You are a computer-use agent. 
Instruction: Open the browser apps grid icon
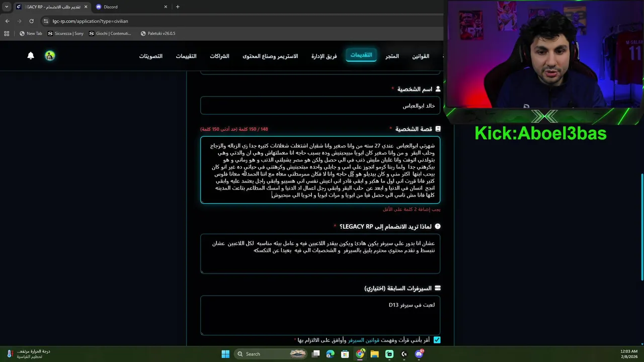click(x=7, y=34)
